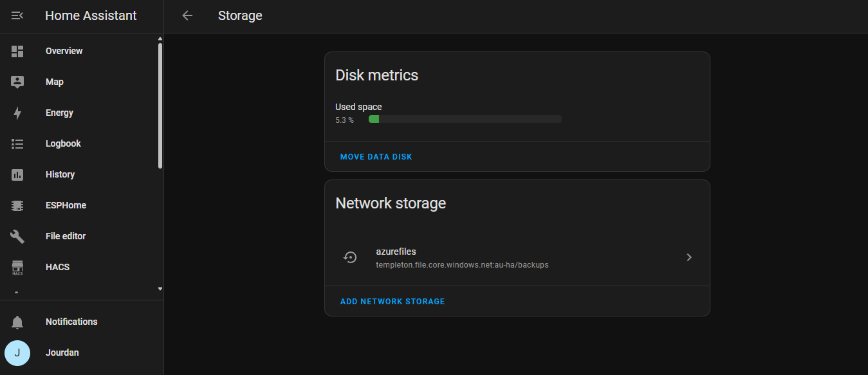Click the Logbook list icon
This screenshot has height=375, width=868.
click(17, 143)
